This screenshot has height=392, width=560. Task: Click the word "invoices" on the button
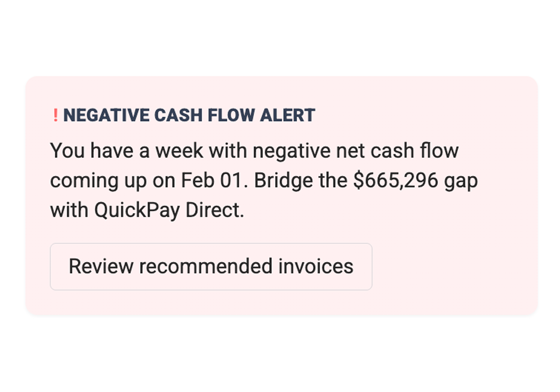tap(316, 266)
